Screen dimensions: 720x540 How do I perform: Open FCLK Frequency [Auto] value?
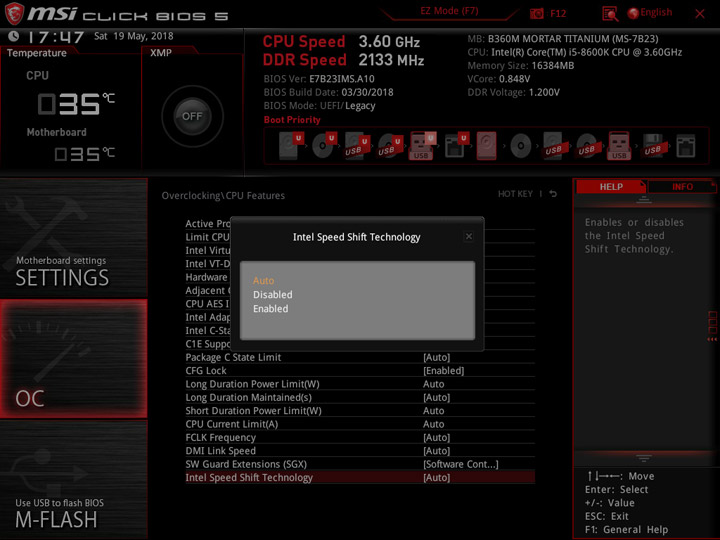(x=437, y=438)
